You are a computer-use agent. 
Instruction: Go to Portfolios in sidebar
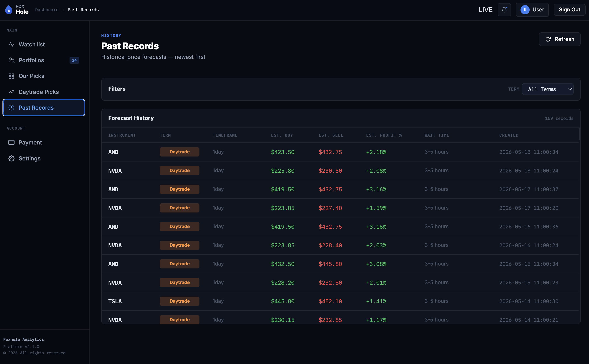(x=44, y=60)
